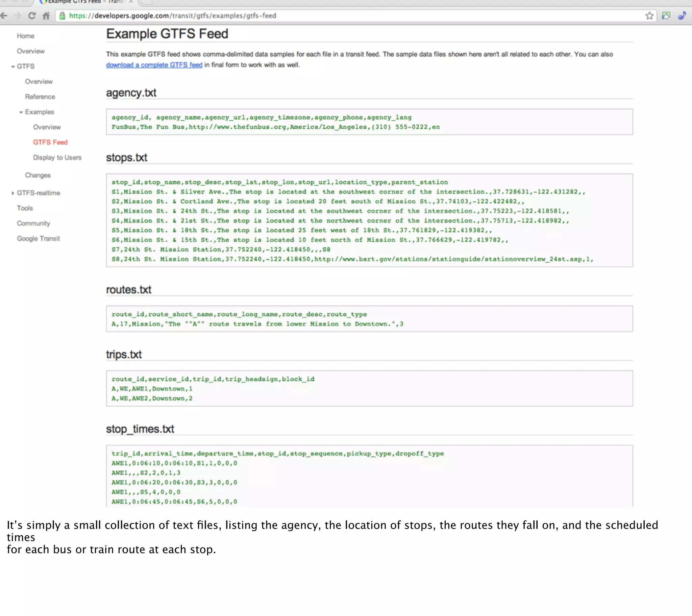Image resolution: width=692 pixels, height=616 pixels.
Task: Click the S7 24th St. Mission Station row
Action: click(221, 250)
